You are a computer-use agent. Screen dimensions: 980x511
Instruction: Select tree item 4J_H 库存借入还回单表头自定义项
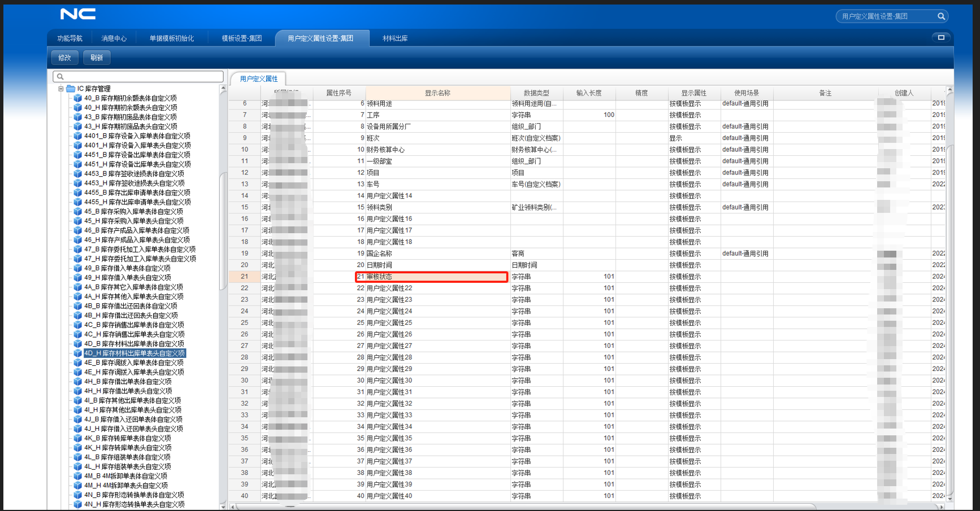click(x=134, y=429)
